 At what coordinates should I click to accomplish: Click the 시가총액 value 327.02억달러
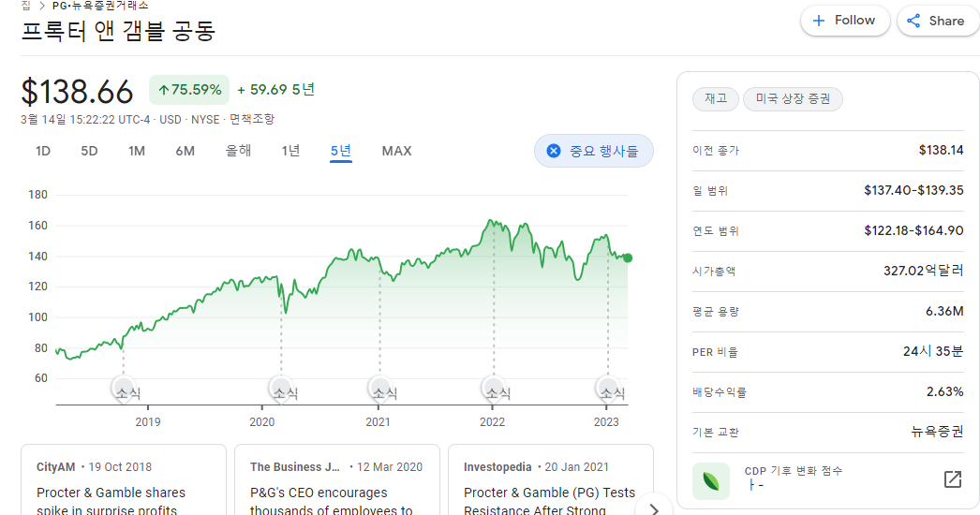[923, 270]
